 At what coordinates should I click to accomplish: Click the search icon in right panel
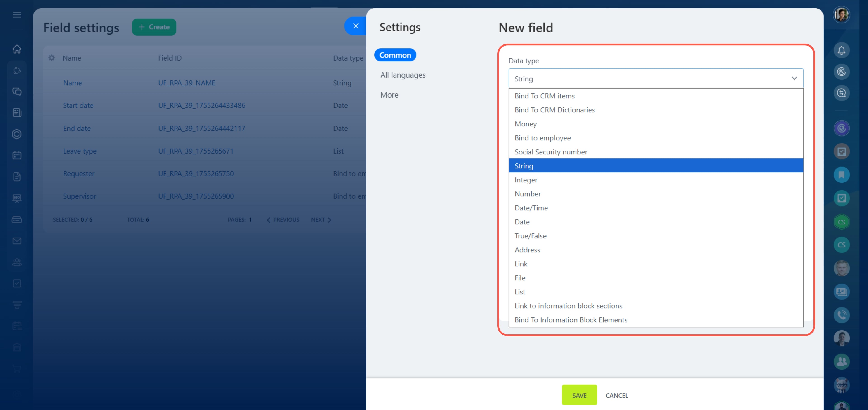pyautogui.click(x=841, y=93)
